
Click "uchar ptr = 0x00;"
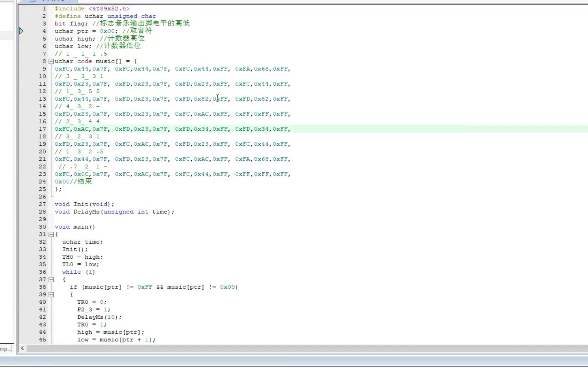coord(86,31)
